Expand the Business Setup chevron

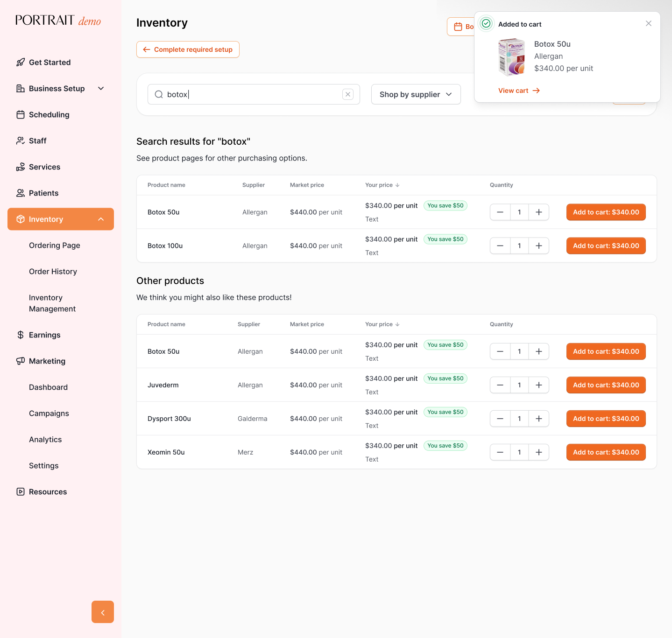(101, 88)
